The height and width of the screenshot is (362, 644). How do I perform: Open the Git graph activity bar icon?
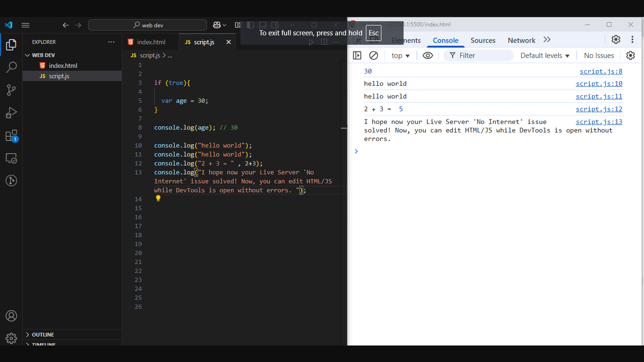point(11,181)
